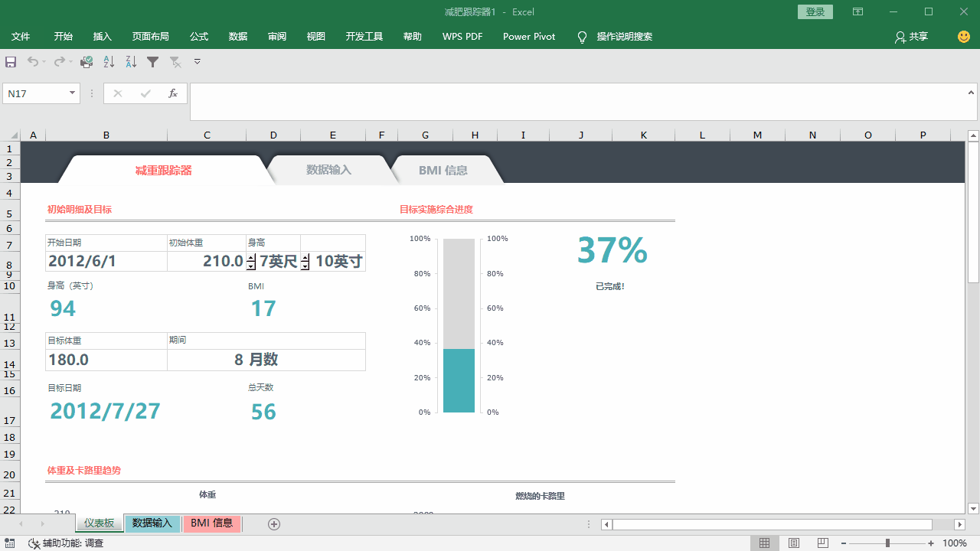Click the print preview icon
The image size is (980, 551).
87,62
